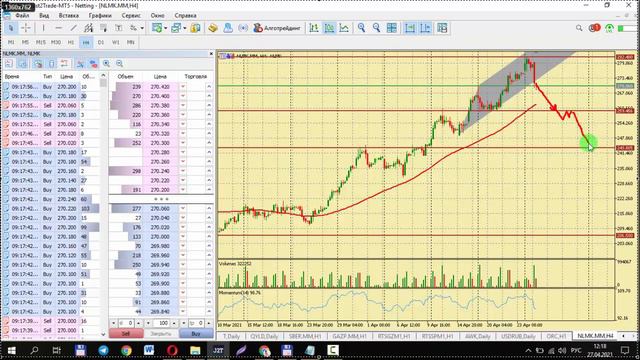The height and width of the screenshot is (360, 640).
Task: Select the text label tool
Action: (x=118, y=28)
